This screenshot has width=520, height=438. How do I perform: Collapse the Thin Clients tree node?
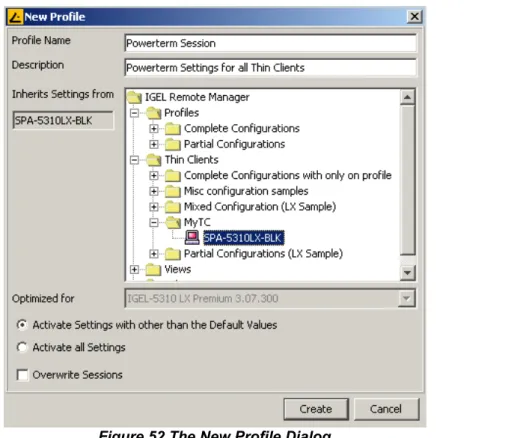134,160
